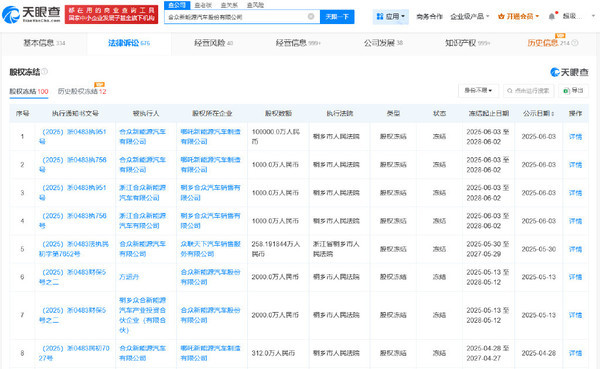Click the company name search input field
Viewport: 600px width, 369px height.
(237, 17)
